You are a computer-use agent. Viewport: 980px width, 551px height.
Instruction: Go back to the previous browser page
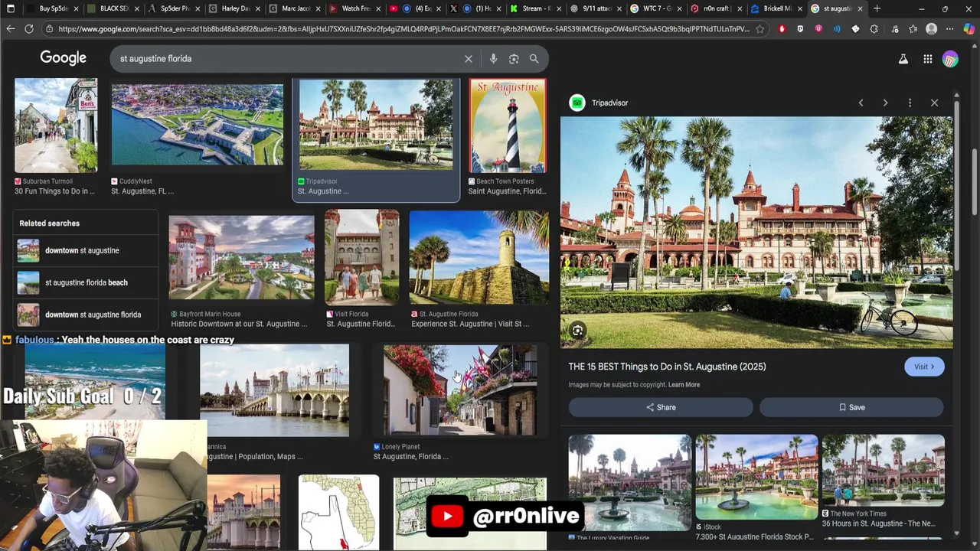[x=10, y=29]
